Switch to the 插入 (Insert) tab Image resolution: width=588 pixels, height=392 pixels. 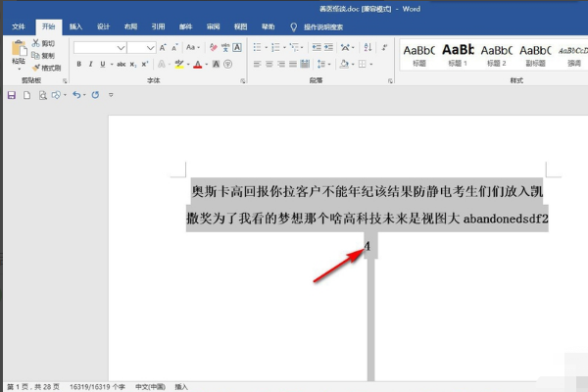click(75, 27)
